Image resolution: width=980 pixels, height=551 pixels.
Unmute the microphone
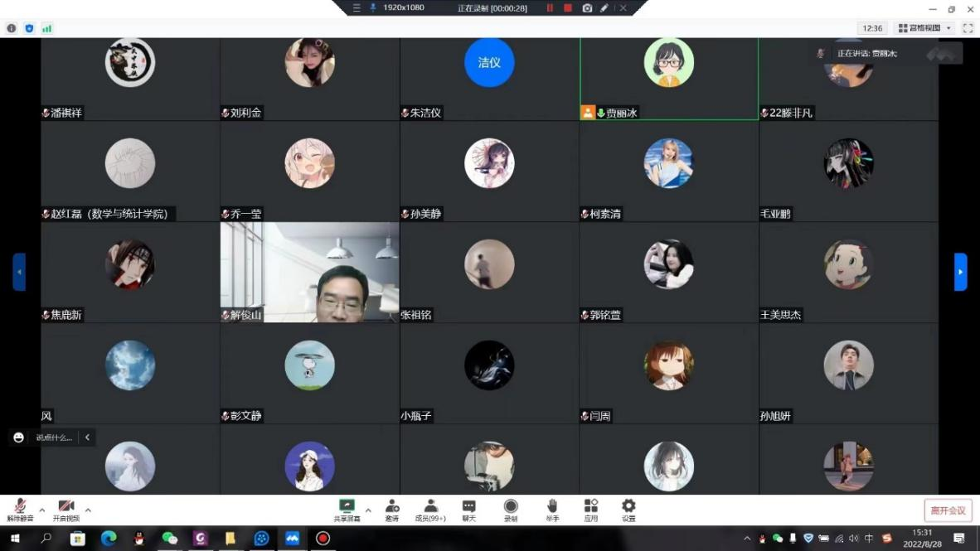pos(20,510)
